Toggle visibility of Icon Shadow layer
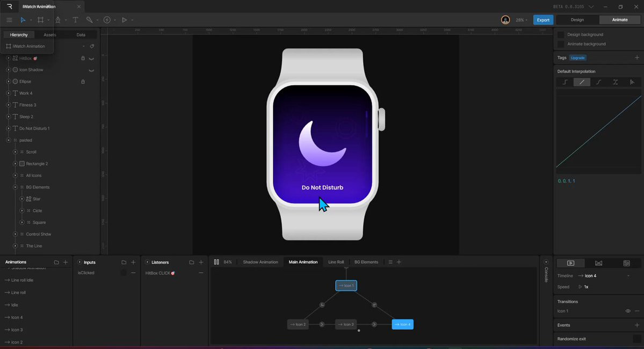 coord(91,70)
